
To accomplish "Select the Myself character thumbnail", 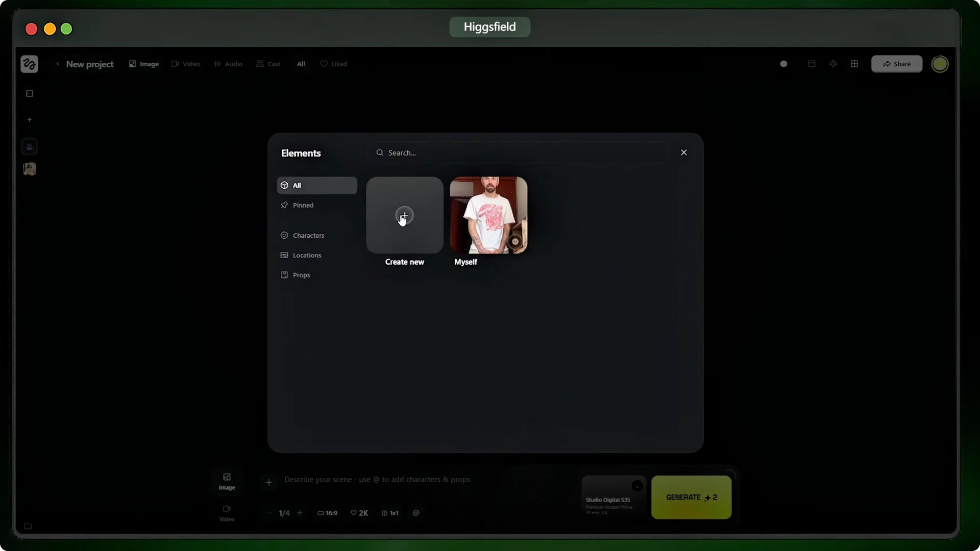I will pyautogui.click(x=489, y=215).
